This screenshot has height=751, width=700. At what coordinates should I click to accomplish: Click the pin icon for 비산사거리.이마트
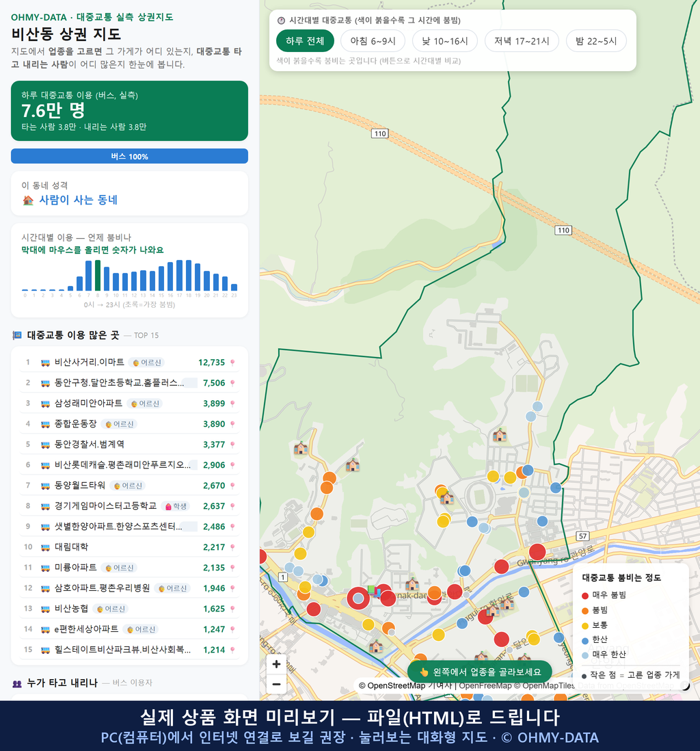232,363
